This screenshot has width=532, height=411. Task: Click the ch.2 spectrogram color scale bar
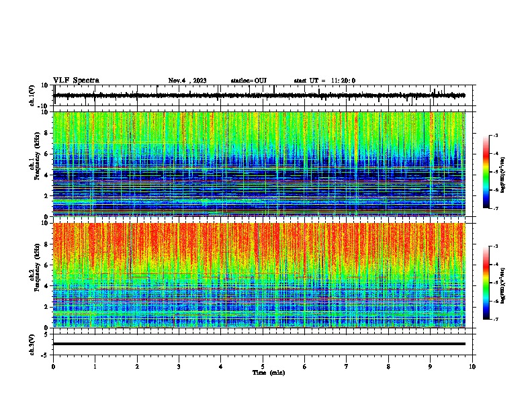pyautogui.click(x=486, y=283)
